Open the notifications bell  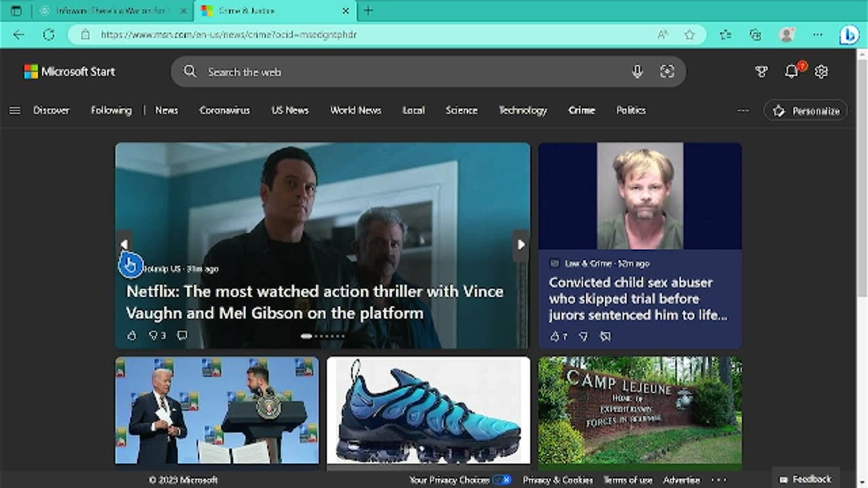click(791, 71)
